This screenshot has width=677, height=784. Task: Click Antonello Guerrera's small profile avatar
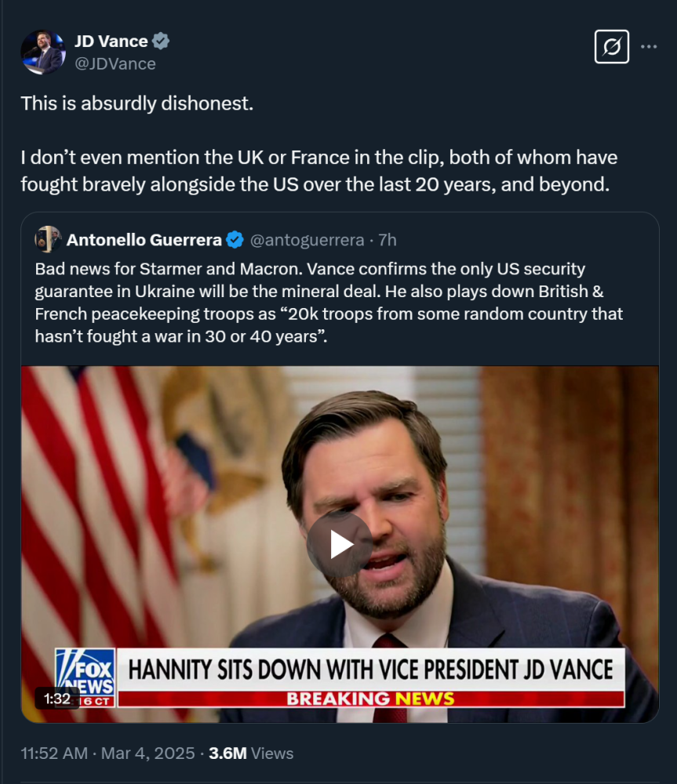pos(48,239)
